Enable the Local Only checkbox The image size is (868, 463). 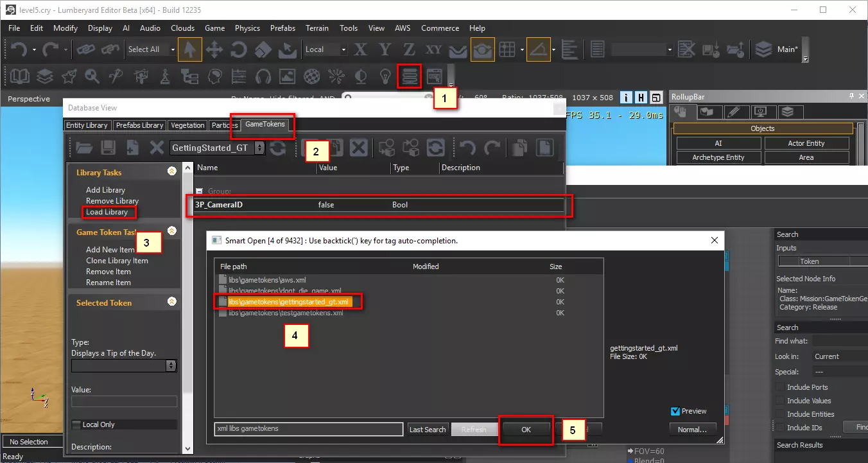pyautogui.click(x=77, y=424)
